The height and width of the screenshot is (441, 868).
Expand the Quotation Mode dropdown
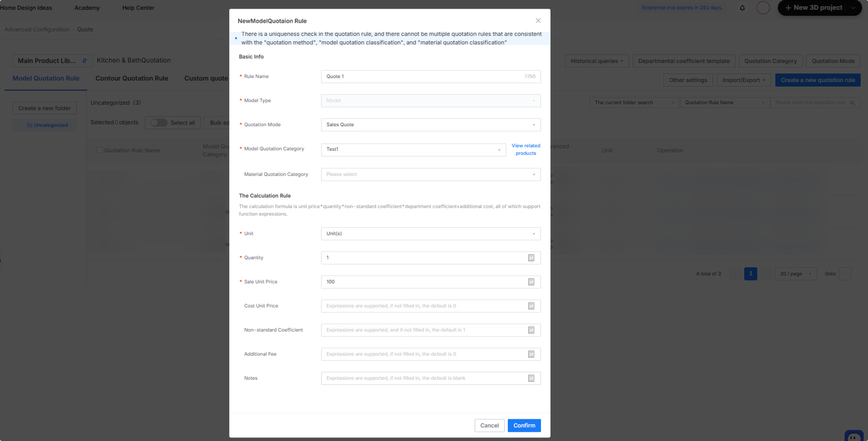tap(430, 125)
